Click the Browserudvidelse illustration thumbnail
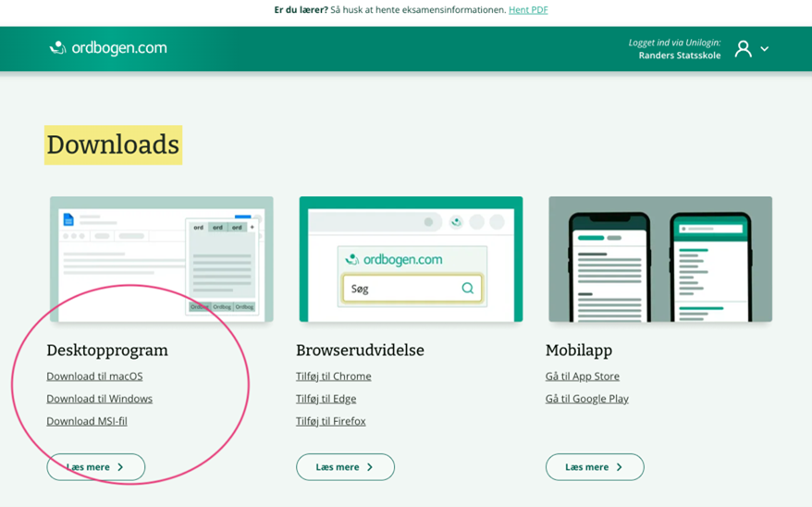Viewport: 812px width, 507px height. click(x=411, y=259)
